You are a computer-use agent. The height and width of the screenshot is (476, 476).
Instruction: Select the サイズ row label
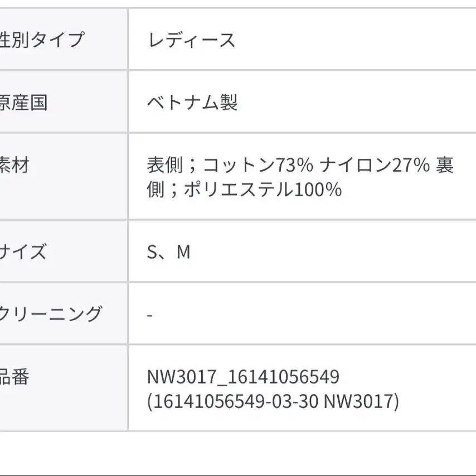pos(23,252)
